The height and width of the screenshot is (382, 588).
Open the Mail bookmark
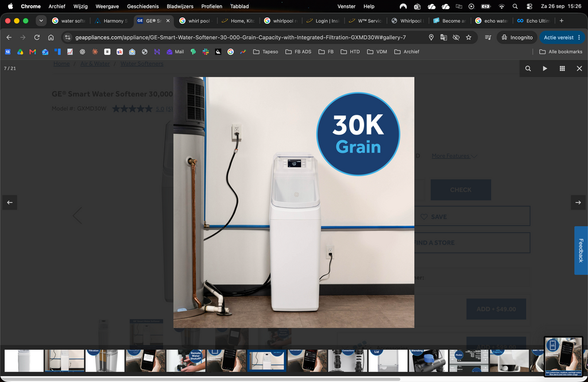point(175,52)
